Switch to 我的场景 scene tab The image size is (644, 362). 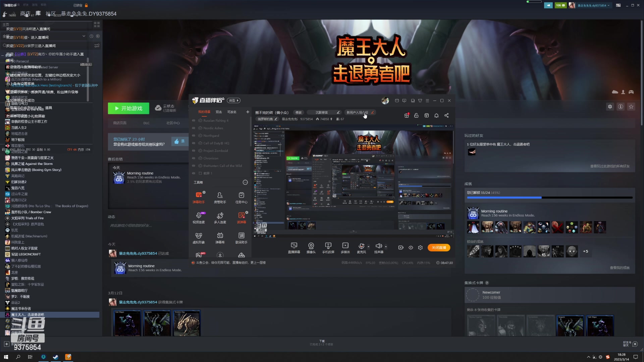(x=204, y=112)
